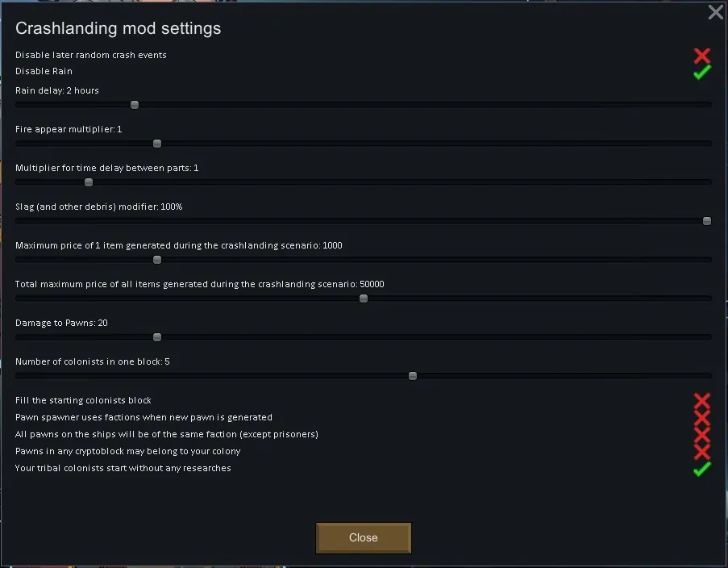The height and width of the screenshot is (568, 728).
Task: Click the Disable Rain label text
Action: coord(44,71)
